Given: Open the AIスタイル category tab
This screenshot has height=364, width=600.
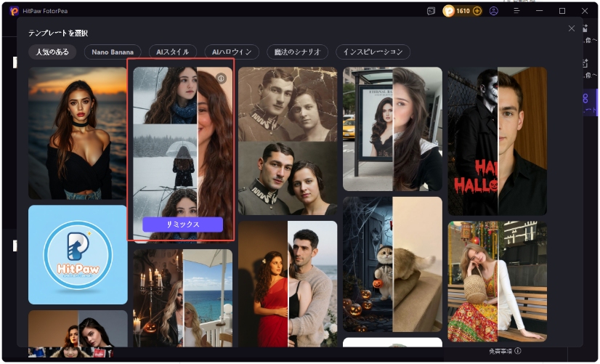Looking at the screenshot, I should click(x=173, y=52).
